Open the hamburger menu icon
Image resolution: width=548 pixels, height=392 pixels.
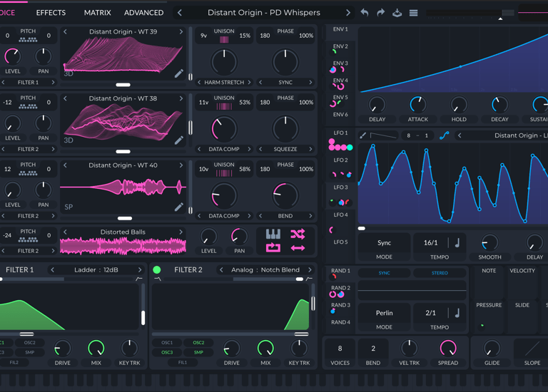click(x=413, y=13)
